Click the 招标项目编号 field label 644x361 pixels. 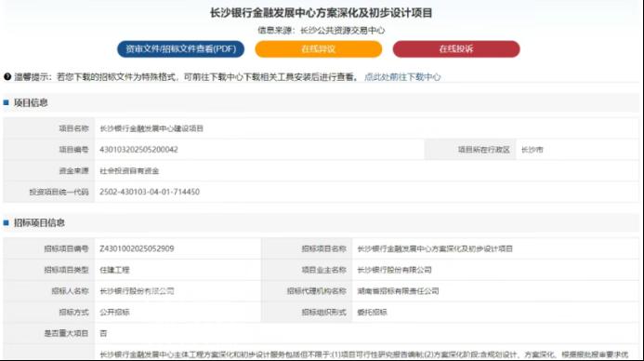tap(67, 248)
